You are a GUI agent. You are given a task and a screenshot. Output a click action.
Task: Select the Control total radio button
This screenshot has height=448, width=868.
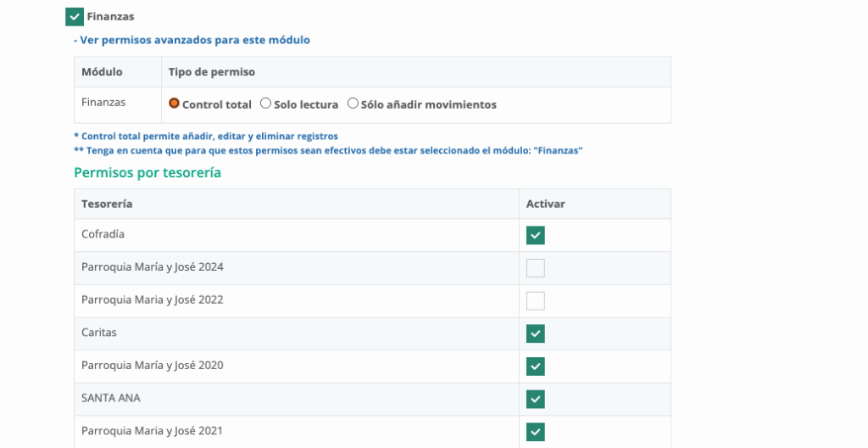click(175, 104)
